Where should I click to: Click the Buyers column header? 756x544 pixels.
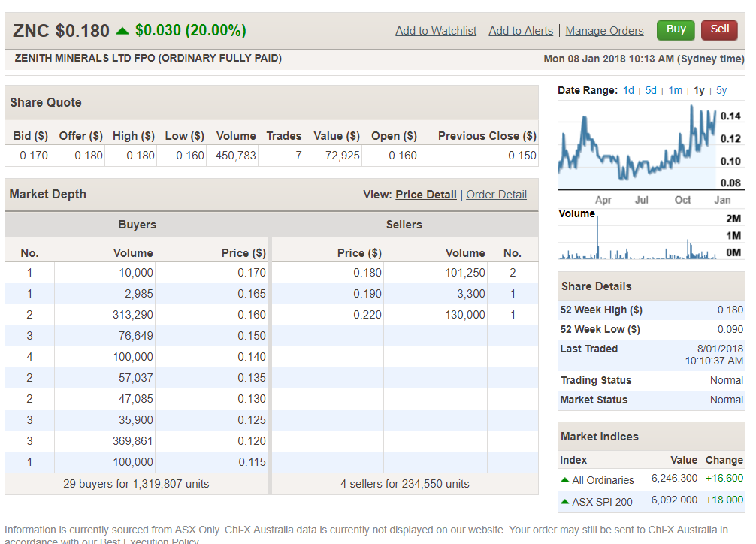137,225
